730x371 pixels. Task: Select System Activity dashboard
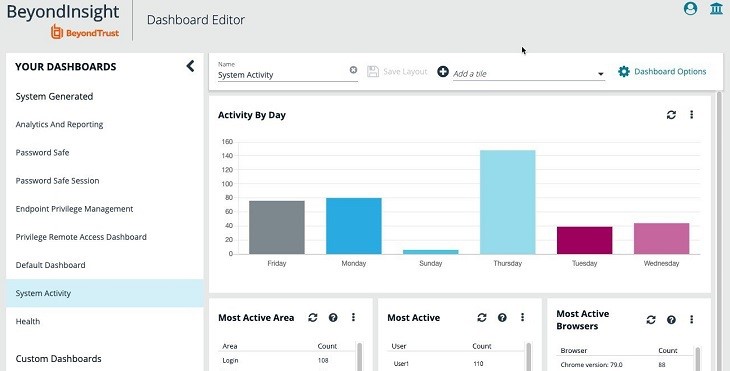(105, 293)
